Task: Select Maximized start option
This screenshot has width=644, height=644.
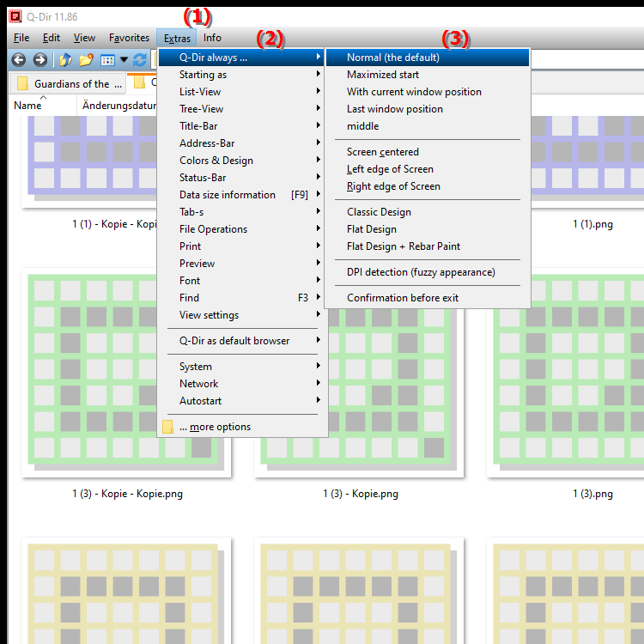Action: (428, 75)
